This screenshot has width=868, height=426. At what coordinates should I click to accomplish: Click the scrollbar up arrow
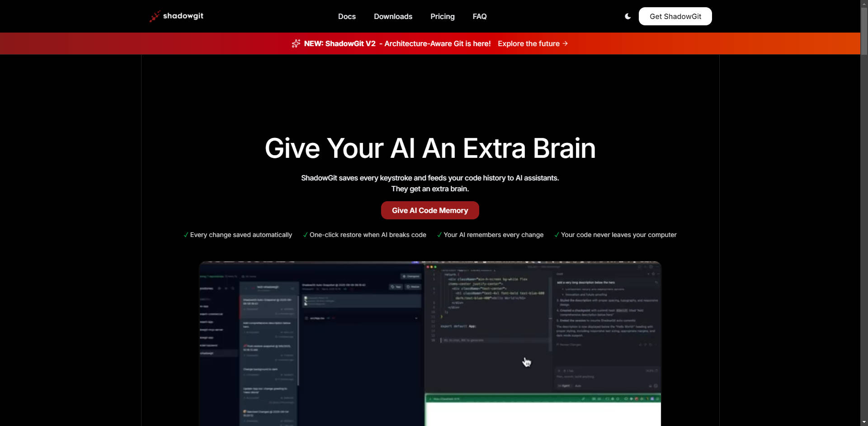tap(864, 4)
